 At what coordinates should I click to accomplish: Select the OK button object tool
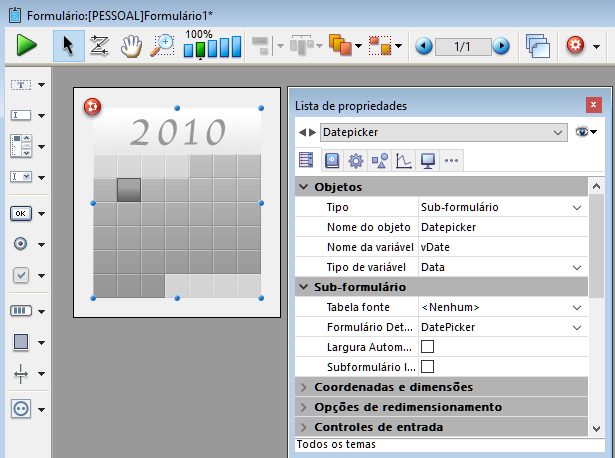[x=21, y=212]
